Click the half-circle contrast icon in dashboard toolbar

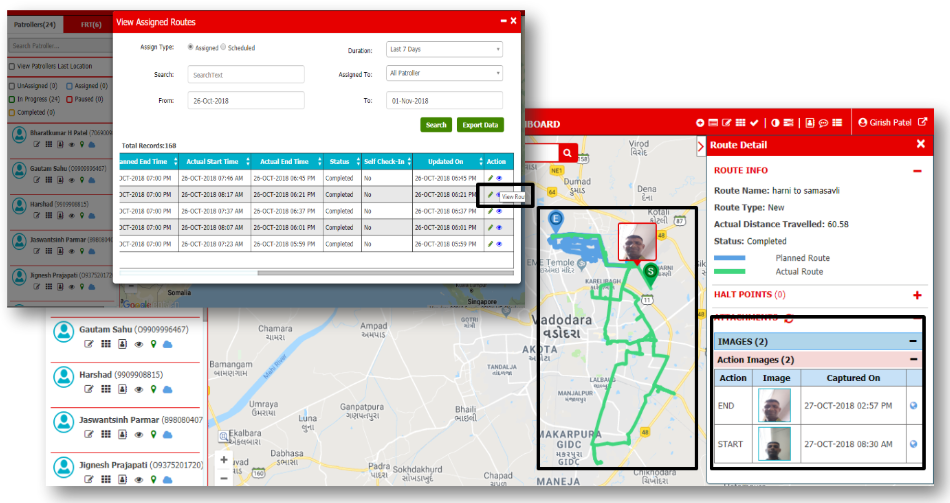pyautogui.click(x=775, y=123)
